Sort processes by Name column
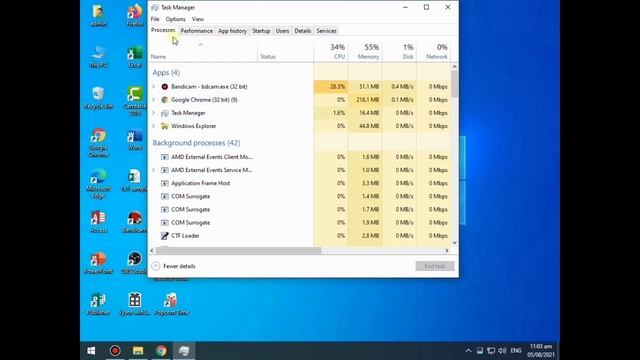This screenshot has width=640, height=360. pyautogui.click(x=203, y=51)
